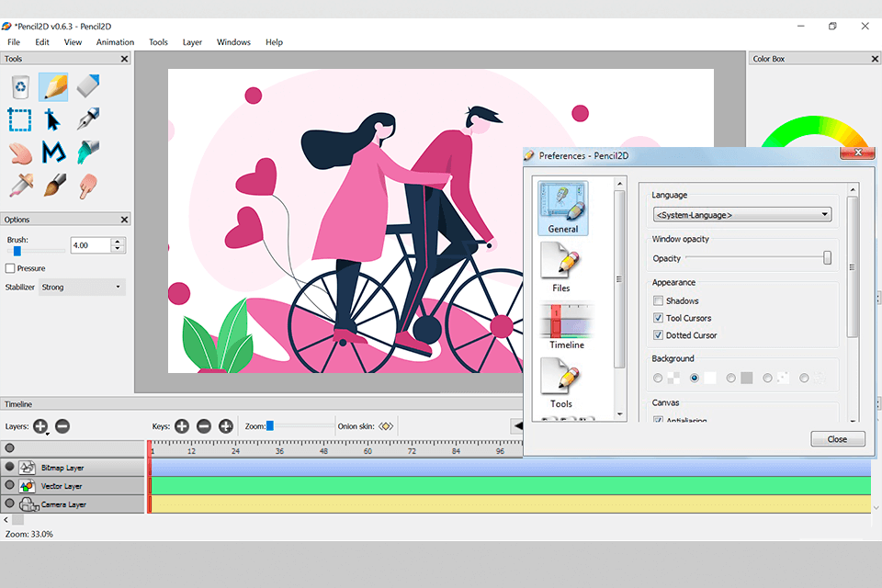
Task: Click the Camera Layer type icon
Action: (x=28, y=504)
